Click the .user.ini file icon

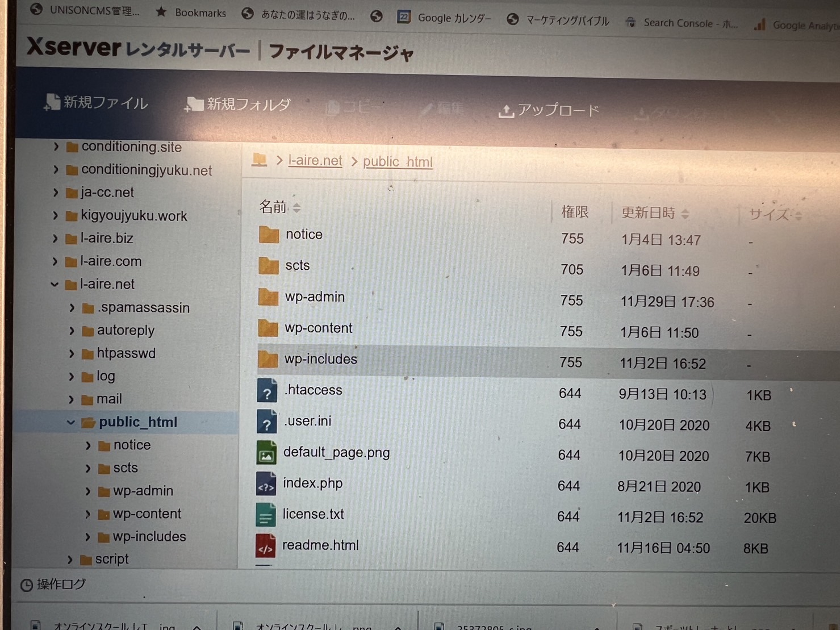pos(266,422)
